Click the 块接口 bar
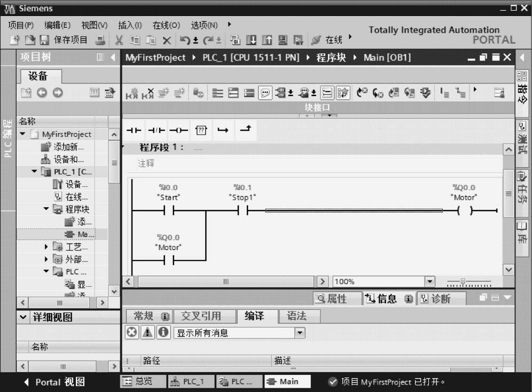This screenshot has width=532, height=392. coord(318,107)
